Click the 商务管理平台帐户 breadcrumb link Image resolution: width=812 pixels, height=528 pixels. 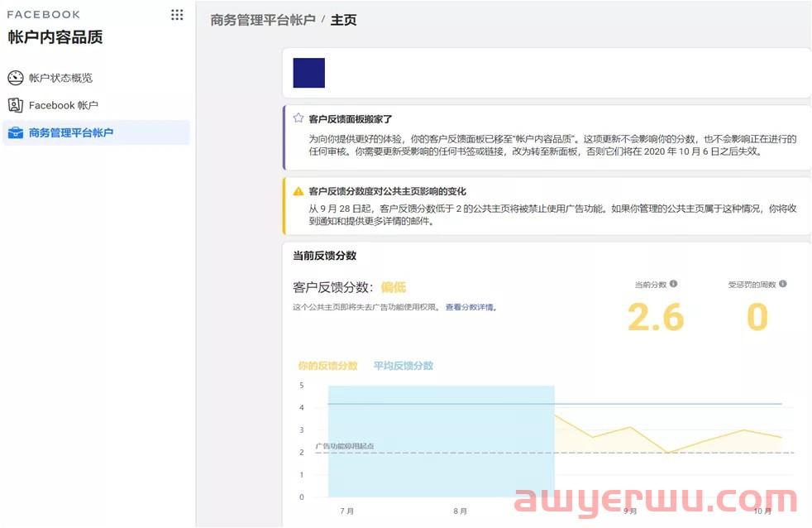click(x=263, y=20)
